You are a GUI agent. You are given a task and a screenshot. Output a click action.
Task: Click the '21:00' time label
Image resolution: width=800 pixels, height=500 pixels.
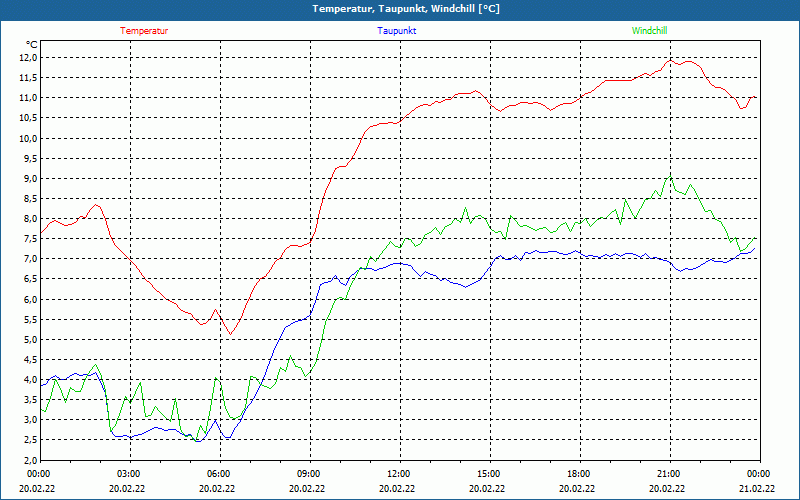pos(669,474)
